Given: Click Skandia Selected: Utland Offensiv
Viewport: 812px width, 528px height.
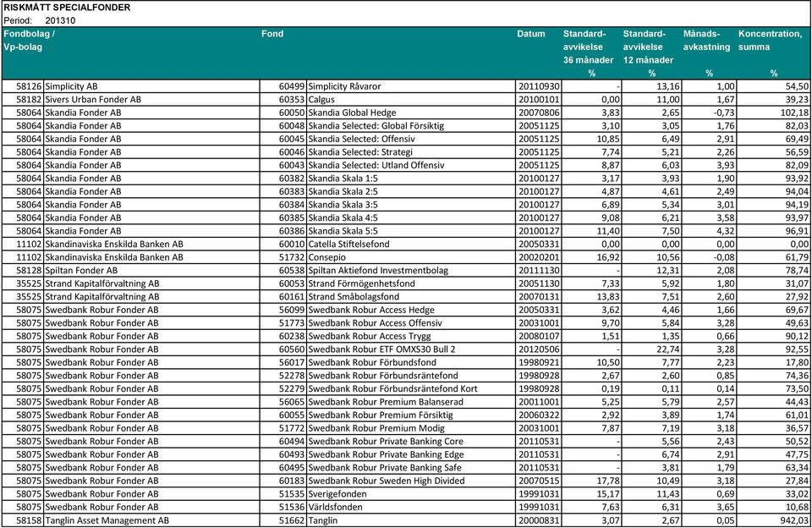Looking at the screenshot, I should click(376, 165).
